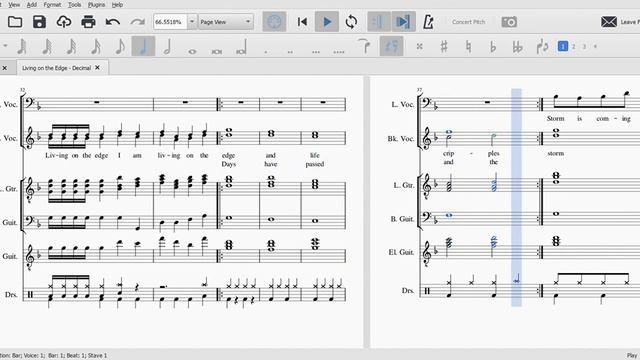Open image capture camera tool
The width and height of the screenshot is (640, 360).
coord(509,22)
